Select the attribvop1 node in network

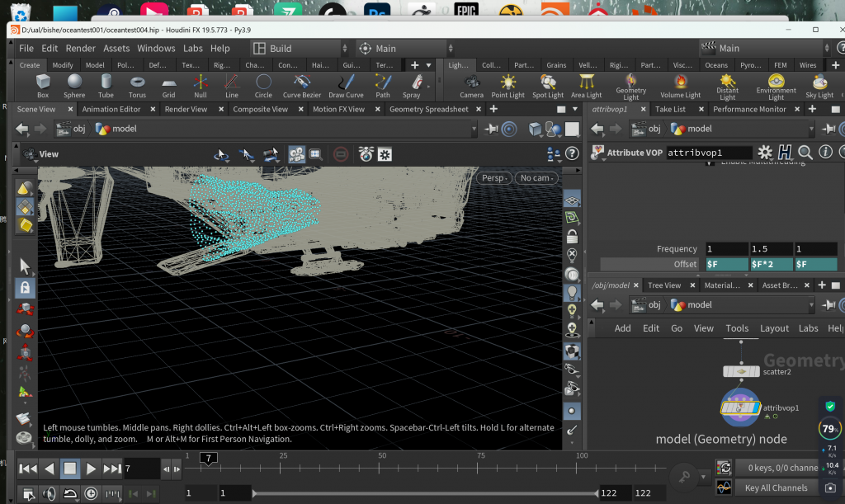(740, 407)
